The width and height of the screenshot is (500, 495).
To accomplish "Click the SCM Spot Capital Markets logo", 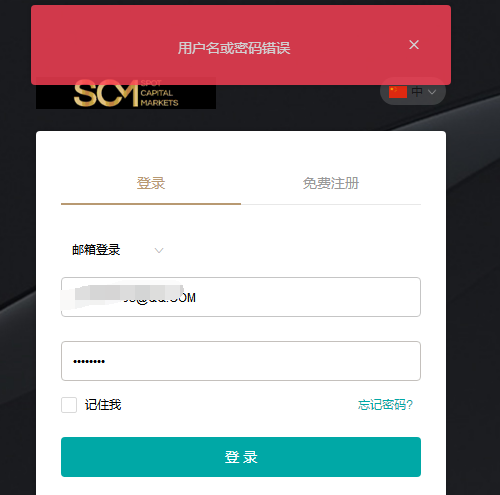I will tap(126, 93).
